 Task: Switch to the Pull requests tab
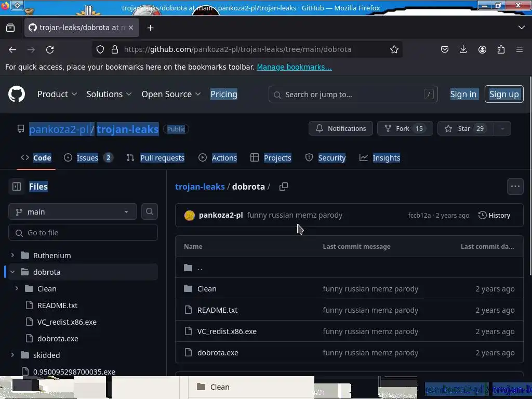pos(155,158)
